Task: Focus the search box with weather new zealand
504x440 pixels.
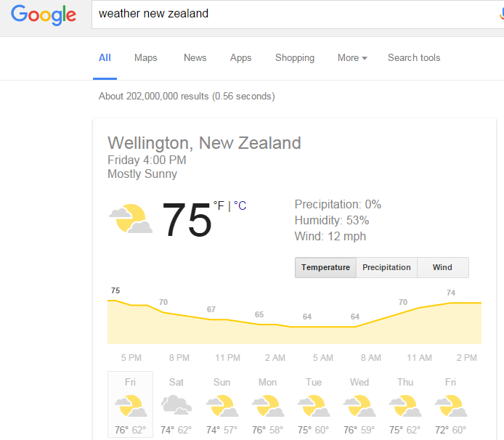Action: (290, 14)
